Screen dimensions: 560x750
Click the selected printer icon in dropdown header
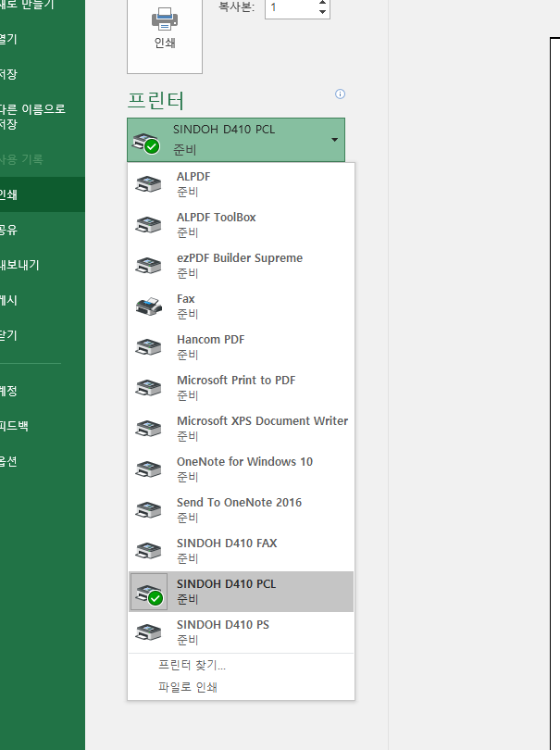coord(146,143)
